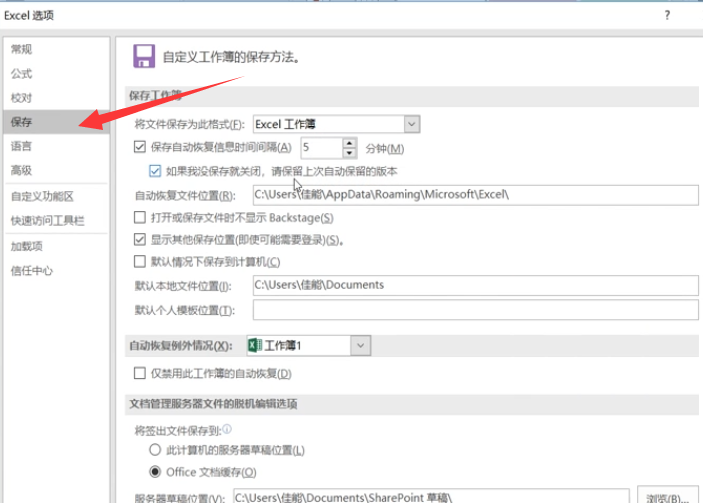Increase auto-recover minutes with up arrow

click(x=349, y=143)
